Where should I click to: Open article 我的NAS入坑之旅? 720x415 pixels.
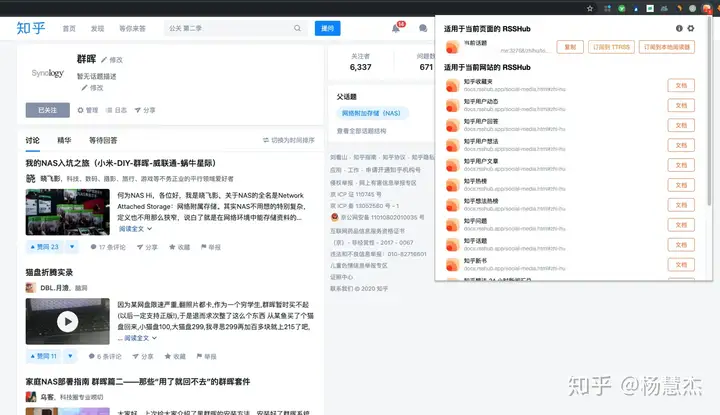[x=121, y=163]
